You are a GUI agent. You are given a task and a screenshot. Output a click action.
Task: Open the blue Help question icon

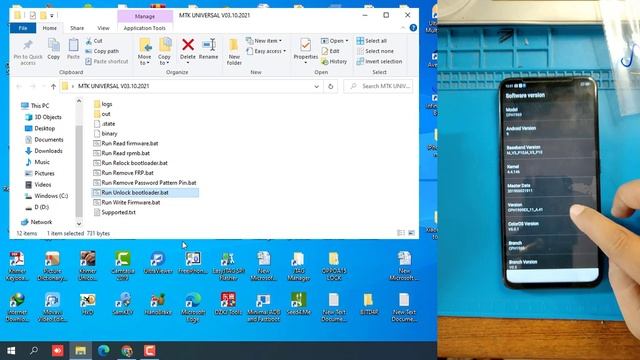[413, 28]
